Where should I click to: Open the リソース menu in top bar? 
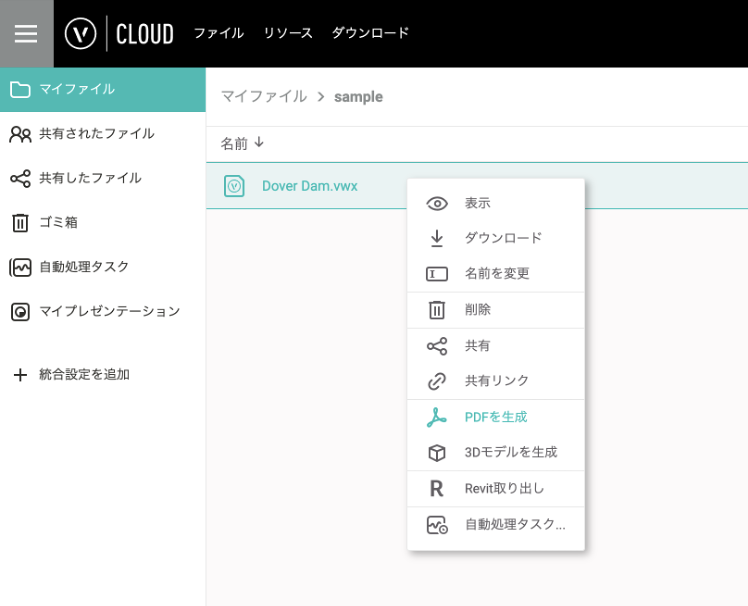(x=288, y=33)
